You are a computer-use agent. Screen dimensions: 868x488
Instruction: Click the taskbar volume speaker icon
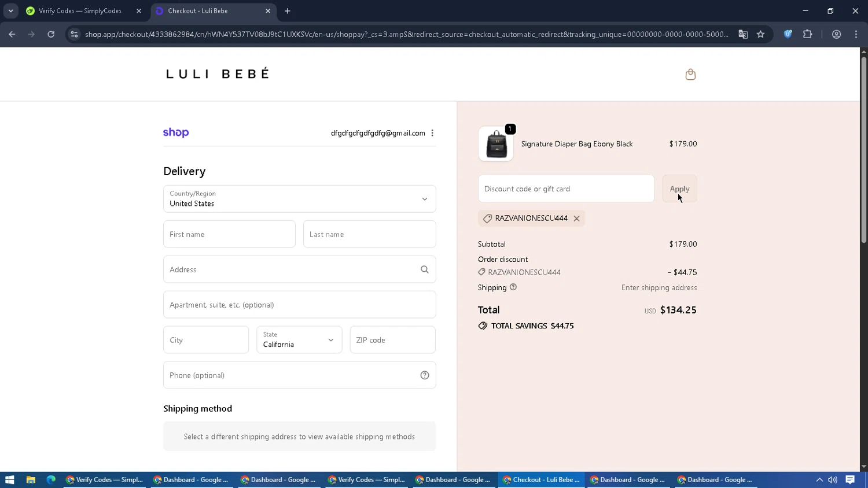[x=833, y=480]
